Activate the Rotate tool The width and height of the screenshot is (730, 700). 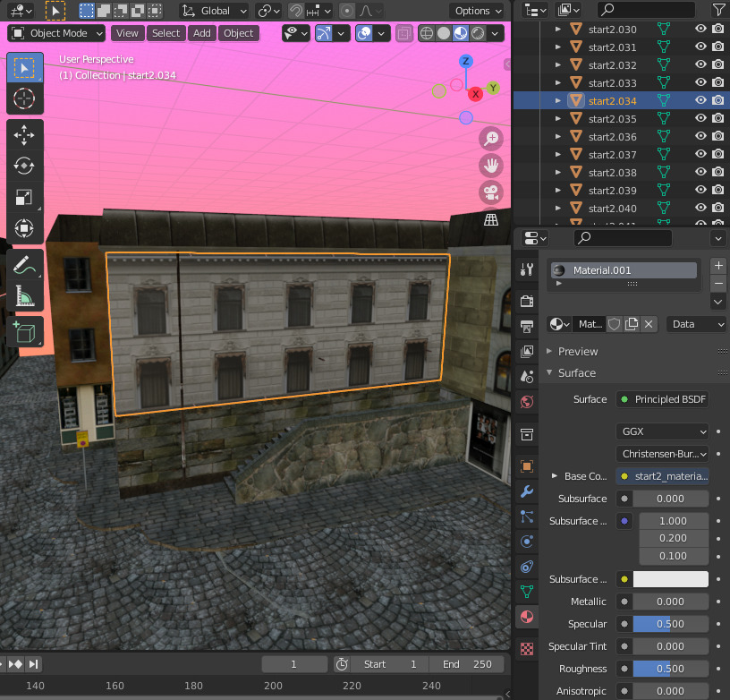point(25,166)
